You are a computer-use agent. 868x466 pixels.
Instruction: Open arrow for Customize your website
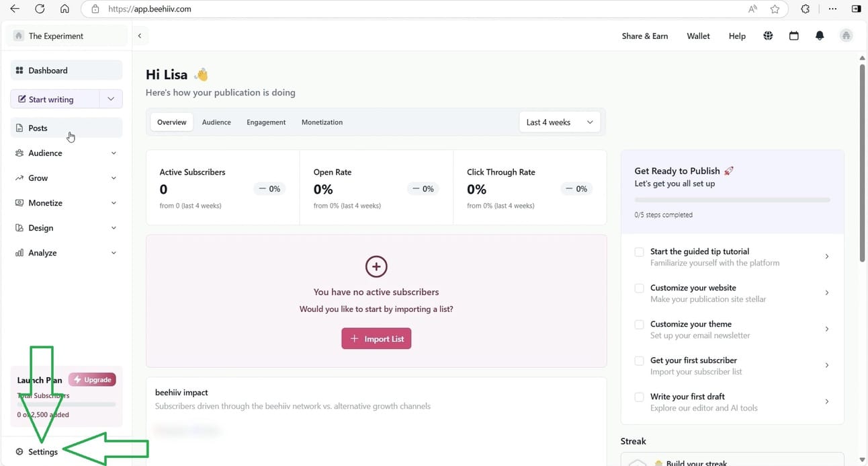[826, 293]
